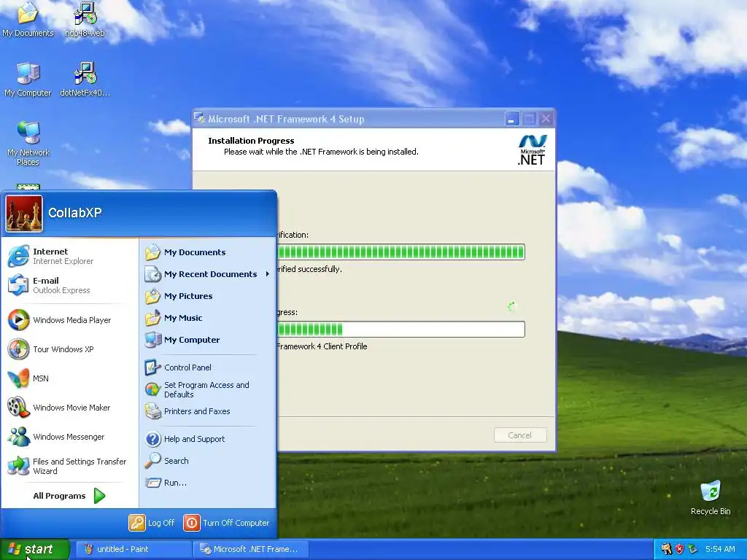Click the taskbar clock 5:54 AM
The width and height of the screenshot is (747, 560).
point(720,549)
